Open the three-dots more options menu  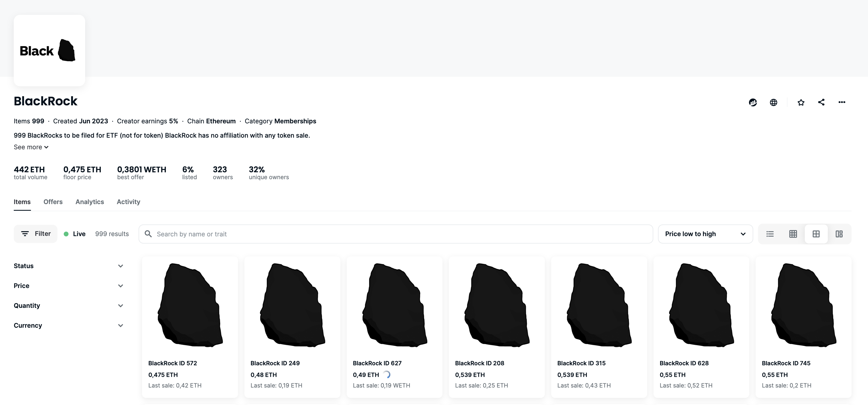click(x=842, y=102)
